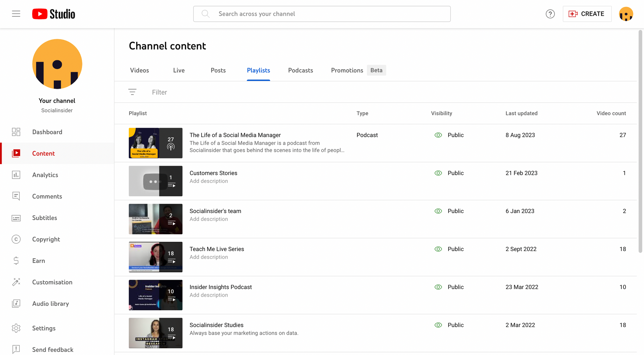Click the Send feedback icon
The height and width of the screenshot is (355, 644).
[16, 350]
